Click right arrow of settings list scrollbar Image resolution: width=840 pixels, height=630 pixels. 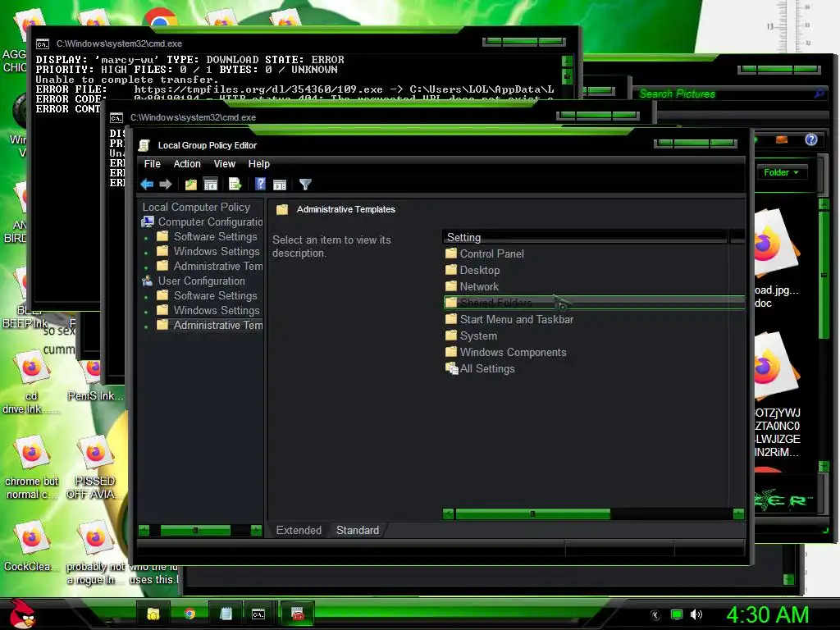[739, 514]
